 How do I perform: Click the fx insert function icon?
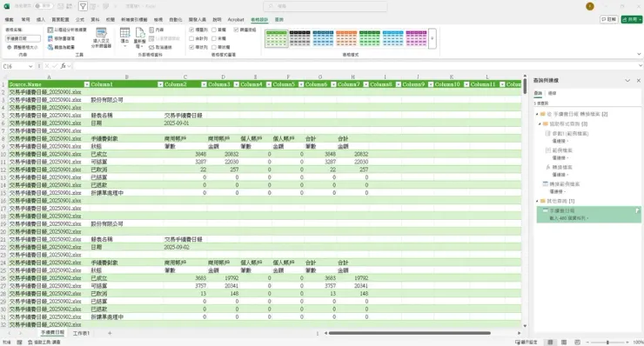(64, 66)
